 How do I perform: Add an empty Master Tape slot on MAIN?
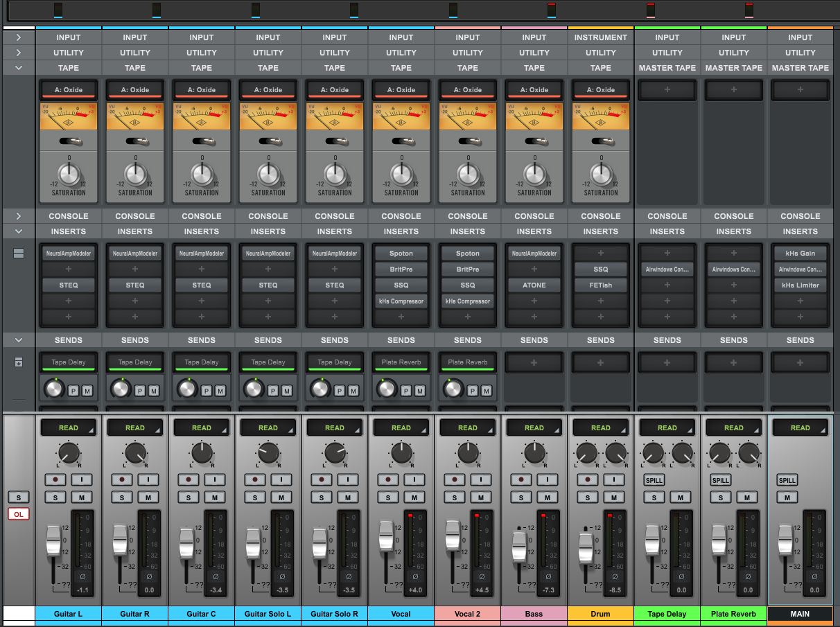click(x=800, y=90)
